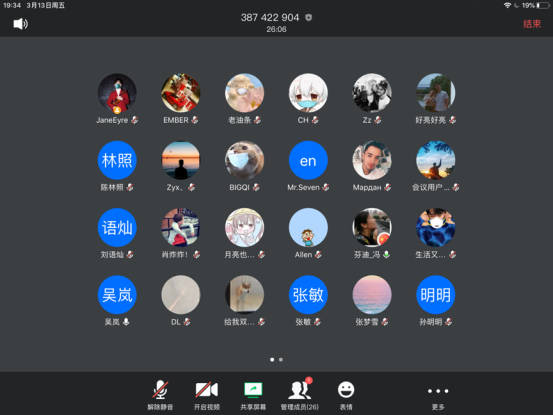The width and height of the screenshot is (553, 415).
Task: Unmute microphone with 解除静音 button
Action: [x=160, y=395]
